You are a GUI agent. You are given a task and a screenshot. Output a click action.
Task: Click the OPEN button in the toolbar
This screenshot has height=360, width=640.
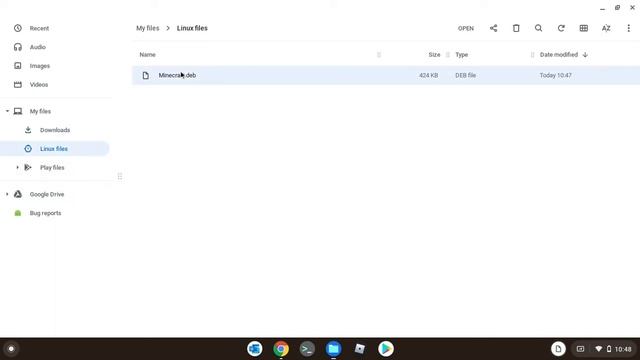pyautogui.click(x=466, y=28)
